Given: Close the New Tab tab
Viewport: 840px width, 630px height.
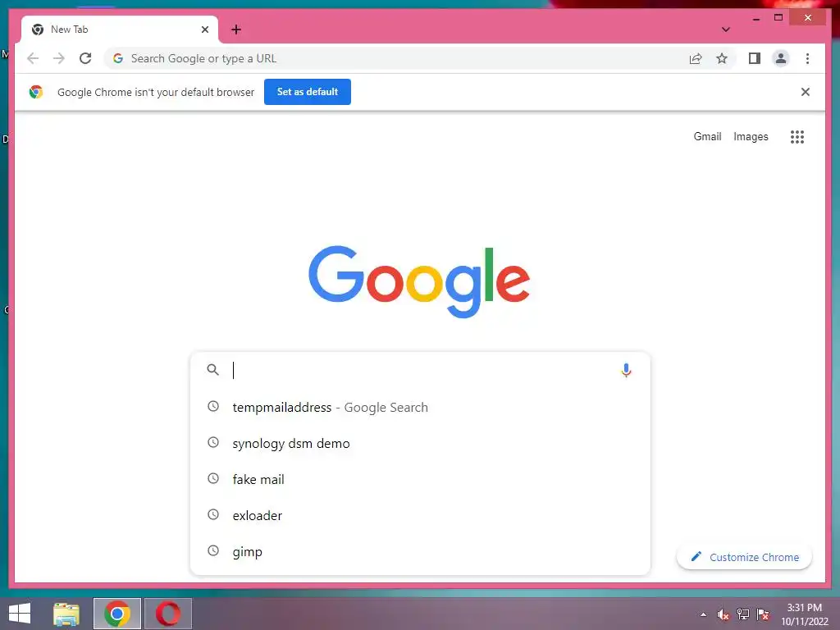Looking at the screenshot, I should 204,30.
